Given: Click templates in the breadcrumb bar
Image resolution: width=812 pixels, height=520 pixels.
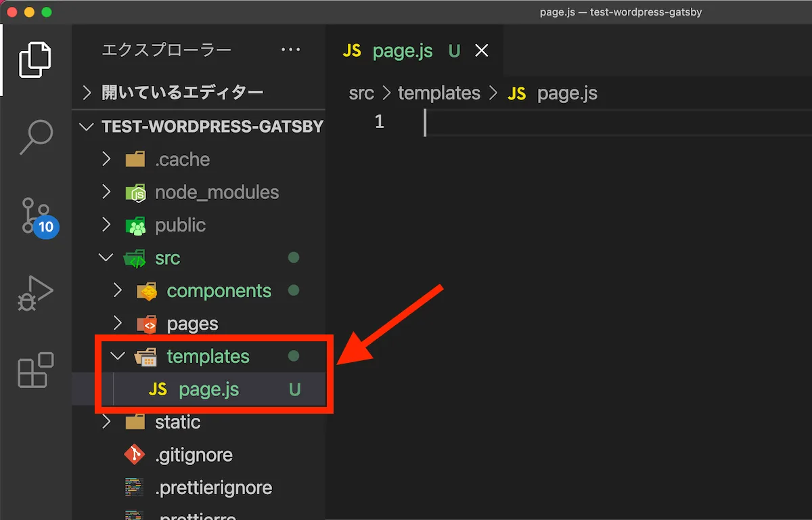Looking at the screenshot, I should coord(438,93).
